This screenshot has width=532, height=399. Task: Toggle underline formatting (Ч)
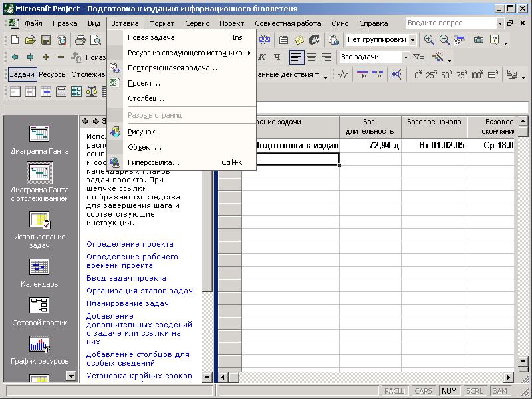(x=277, y=57)
